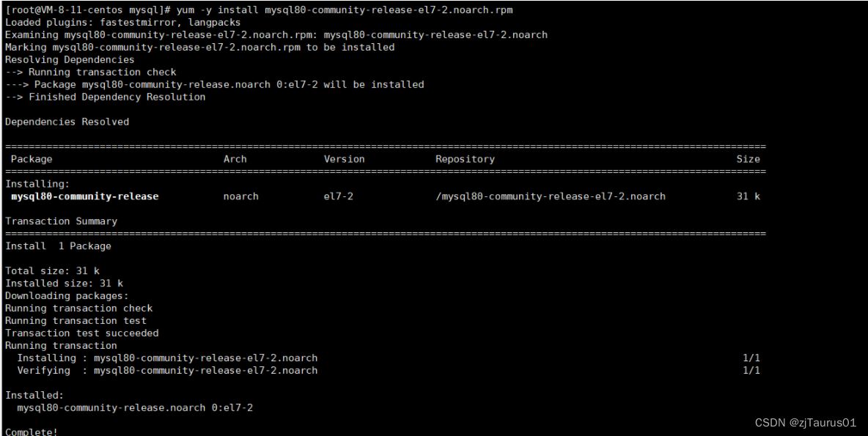Image resolution: width=868 pixels, height=436 pixels.
Task: Click the 'Size' column header
Action: tap(748, 159)
